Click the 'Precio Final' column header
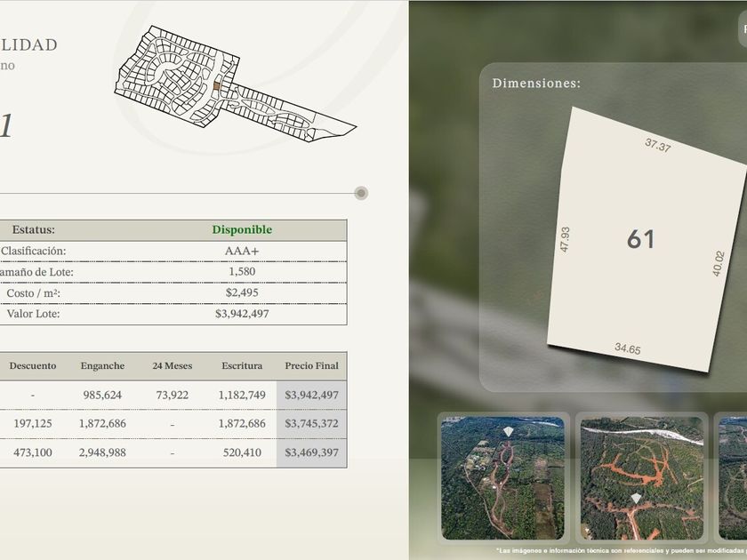747x560 pixels. coord(311,365)
